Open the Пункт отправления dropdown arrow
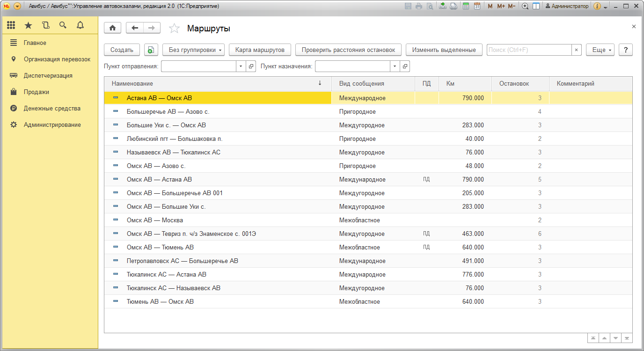644x351 pixels. click(x=241, y=66)
